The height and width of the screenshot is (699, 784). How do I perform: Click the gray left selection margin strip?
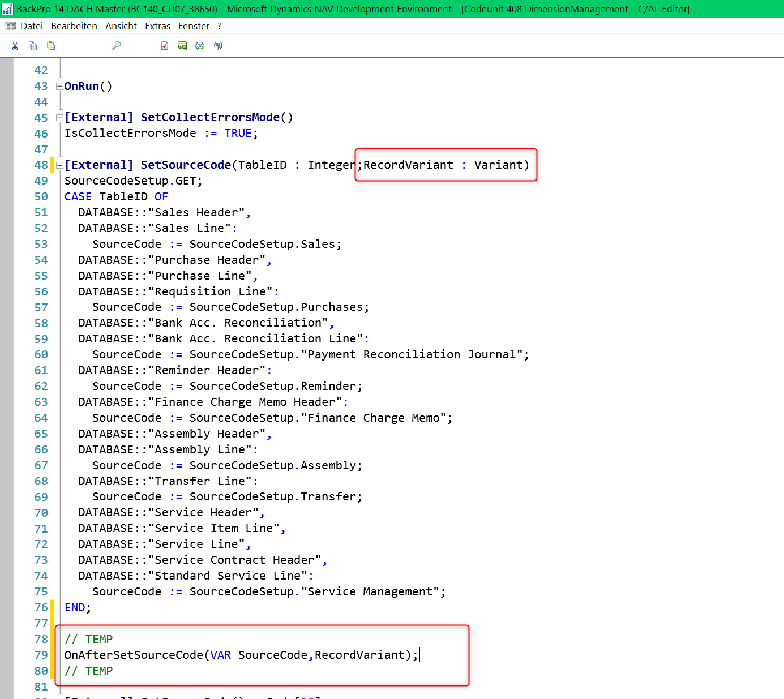pyautogui.click(x=7, y=378)
